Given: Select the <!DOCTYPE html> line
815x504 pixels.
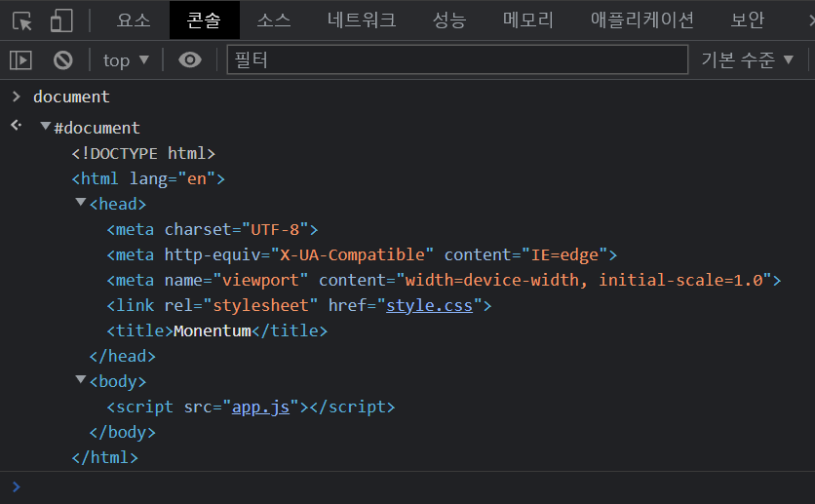Looking at the screenshot, I should (x=143, y=153).
